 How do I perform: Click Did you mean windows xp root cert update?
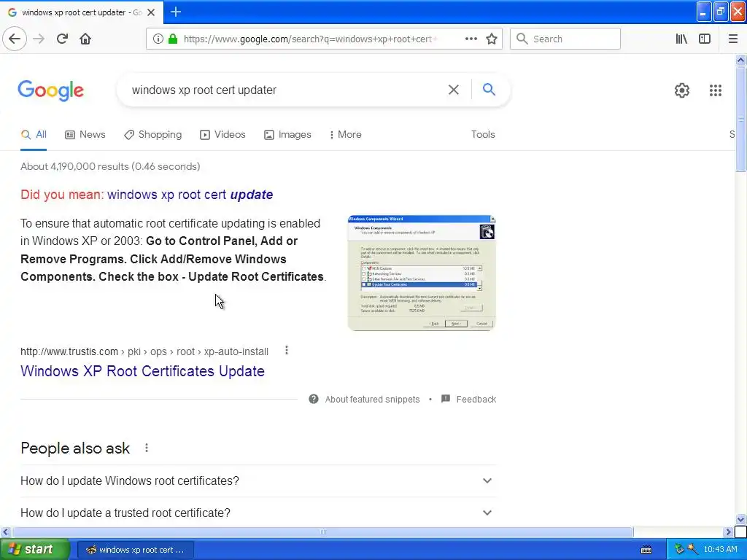click(x=190, y=195)
